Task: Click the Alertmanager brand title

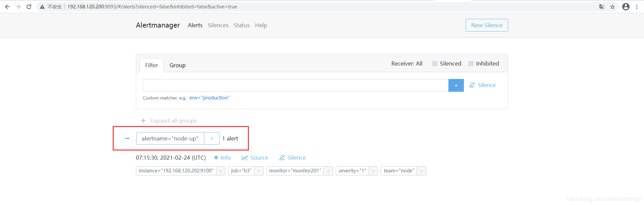Action: 158,25
